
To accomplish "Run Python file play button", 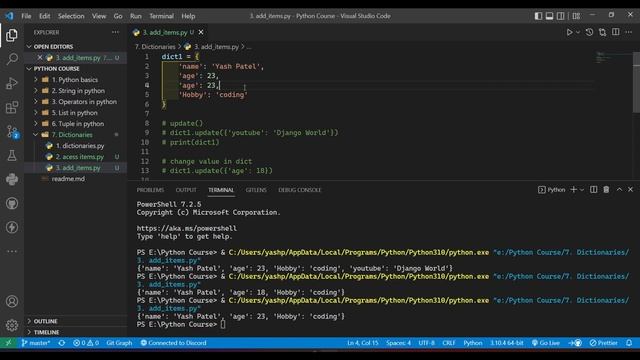I will pos(569,32).
